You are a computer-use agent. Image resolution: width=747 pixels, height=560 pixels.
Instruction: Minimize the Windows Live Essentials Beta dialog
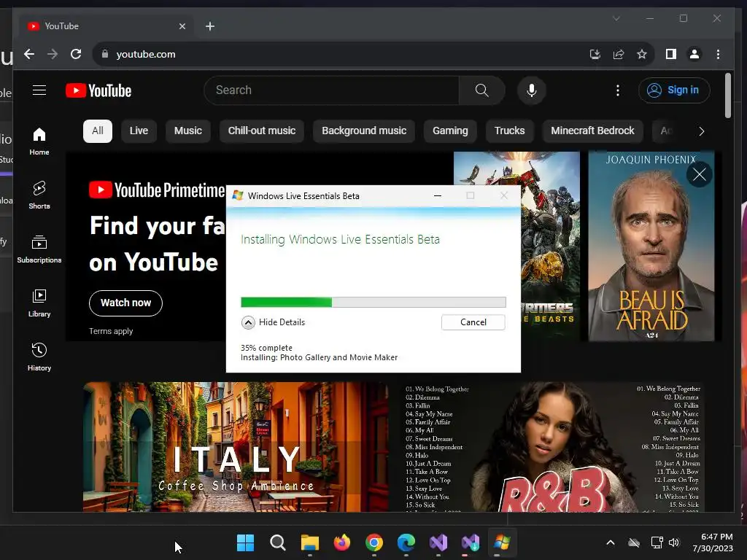pyautogui.click(x=438, y=195)
